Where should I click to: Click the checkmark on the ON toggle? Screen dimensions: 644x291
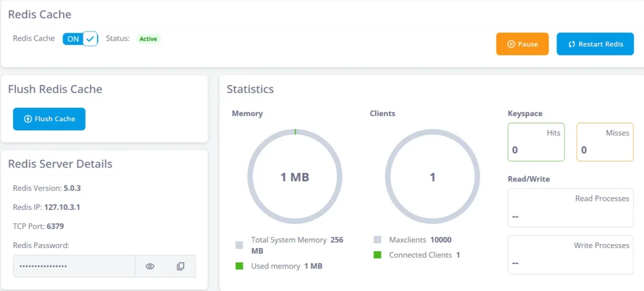click(x=90, y=39)
